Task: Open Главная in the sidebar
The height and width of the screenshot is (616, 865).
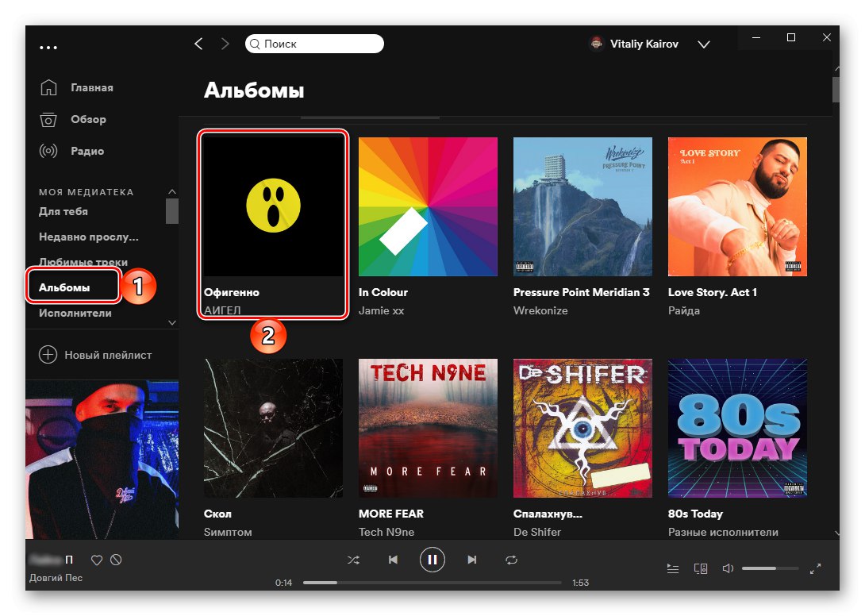Action: pyautogui.click(x=77, y=87)
